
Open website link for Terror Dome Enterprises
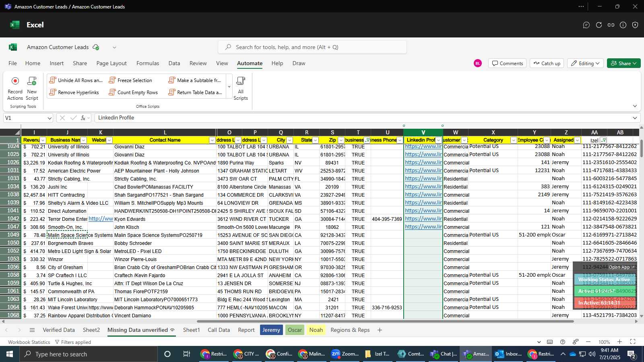[101, 219]
